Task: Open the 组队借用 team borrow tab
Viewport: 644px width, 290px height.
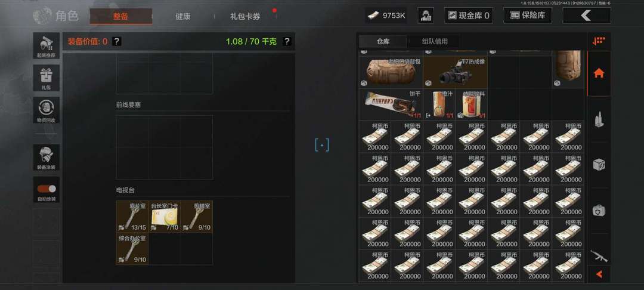Action: tap(435, 41)
